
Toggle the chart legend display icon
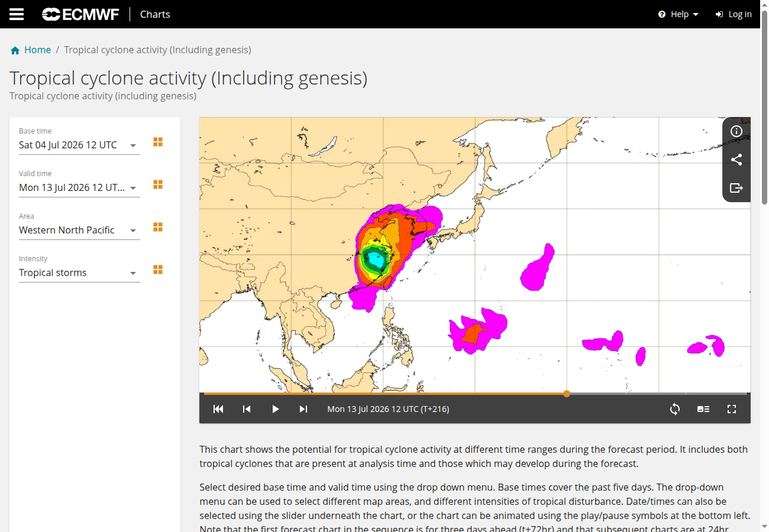click(x=703, y=409)
